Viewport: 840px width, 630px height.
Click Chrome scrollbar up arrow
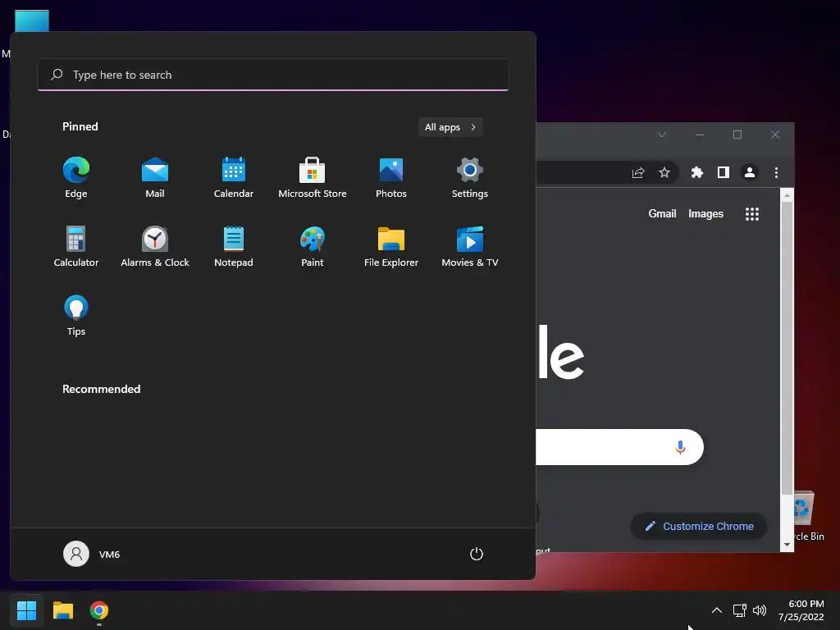point(787,195)
